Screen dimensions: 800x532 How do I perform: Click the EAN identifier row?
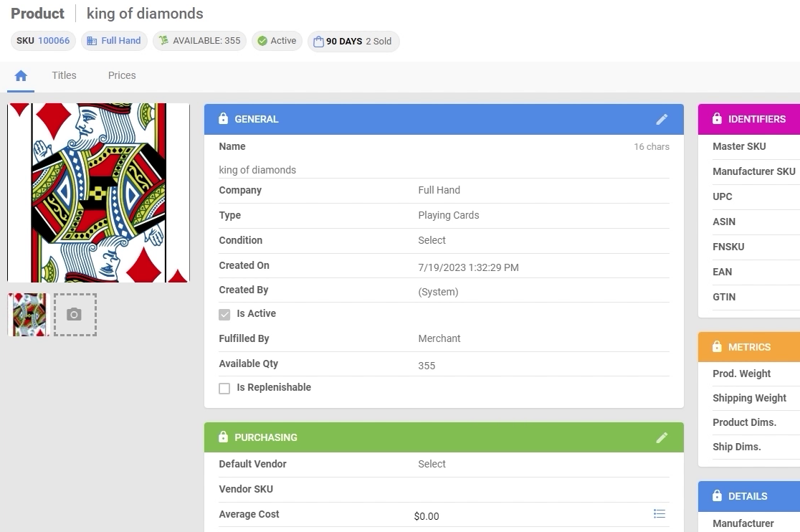pos(756,272)
